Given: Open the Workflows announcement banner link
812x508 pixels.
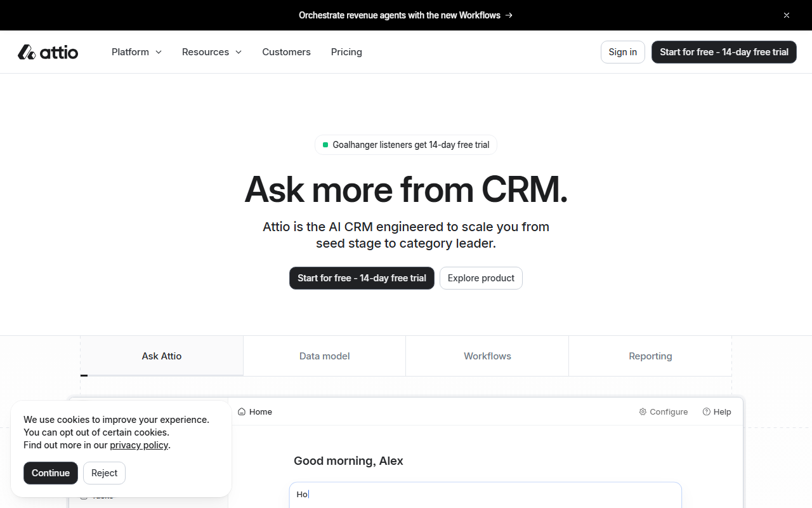Looking at the screenshot, I should coord(406,15).
